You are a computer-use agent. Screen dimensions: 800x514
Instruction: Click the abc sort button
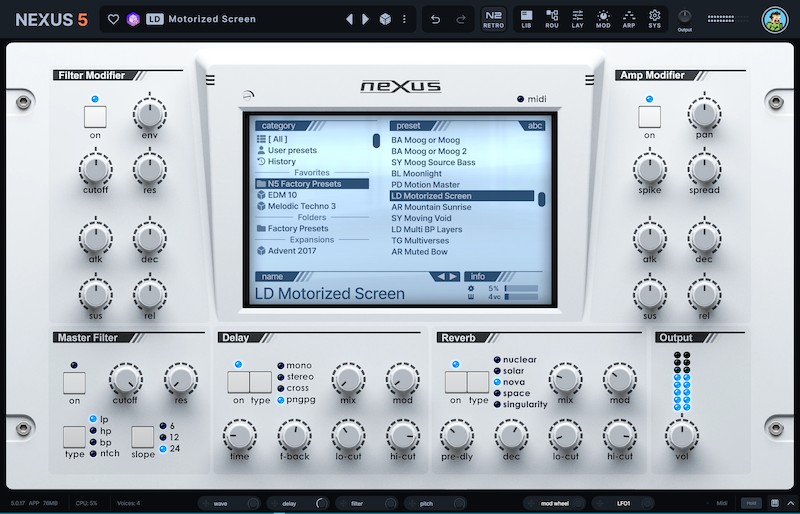point(534,126)
